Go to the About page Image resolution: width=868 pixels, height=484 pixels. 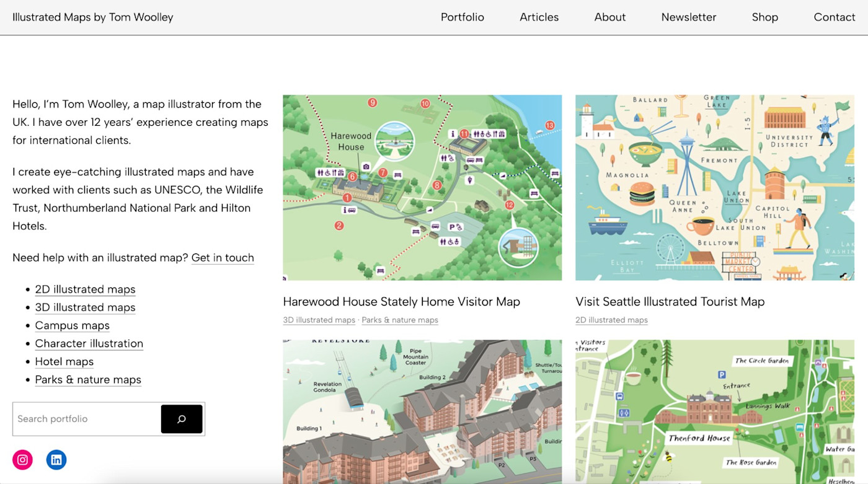(610, 17)
